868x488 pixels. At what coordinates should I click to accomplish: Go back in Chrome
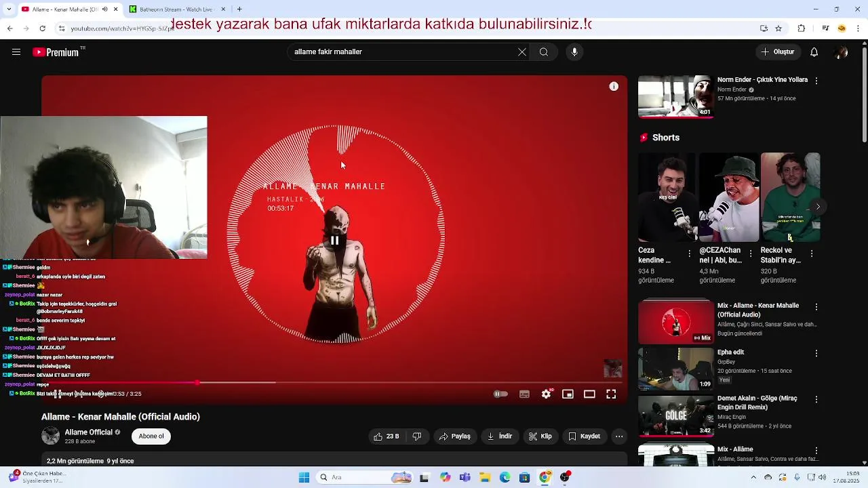9,28
